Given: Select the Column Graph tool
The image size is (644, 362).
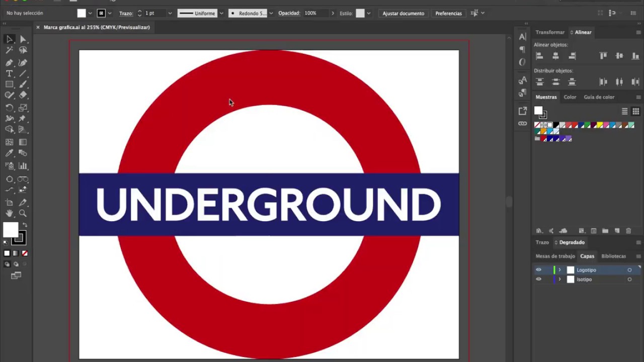Looking at the screenshot, I should pos(23,166).
